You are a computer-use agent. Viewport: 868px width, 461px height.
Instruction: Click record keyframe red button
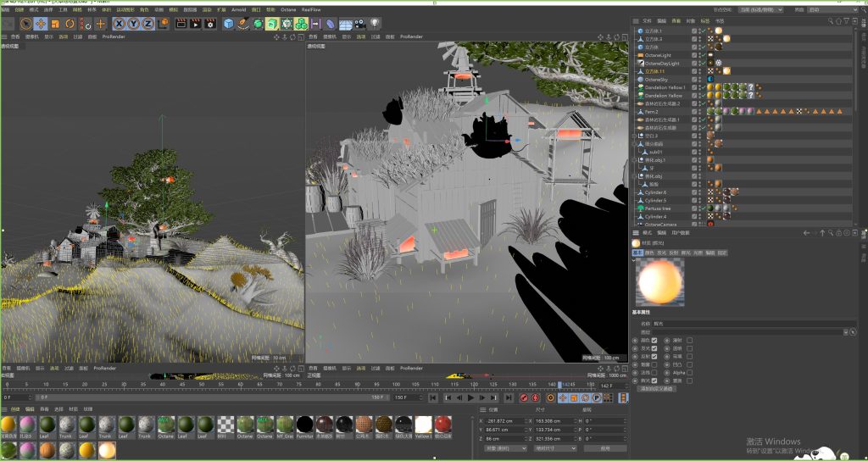tap(524, 397)
